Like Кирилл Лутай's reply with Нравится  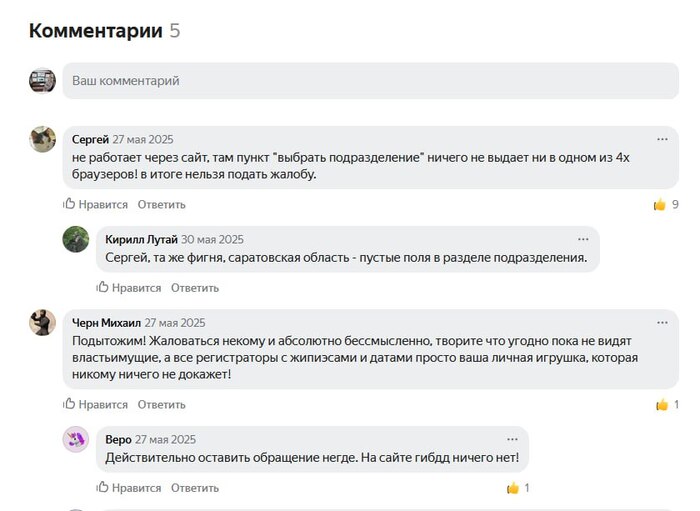(129, 288)
